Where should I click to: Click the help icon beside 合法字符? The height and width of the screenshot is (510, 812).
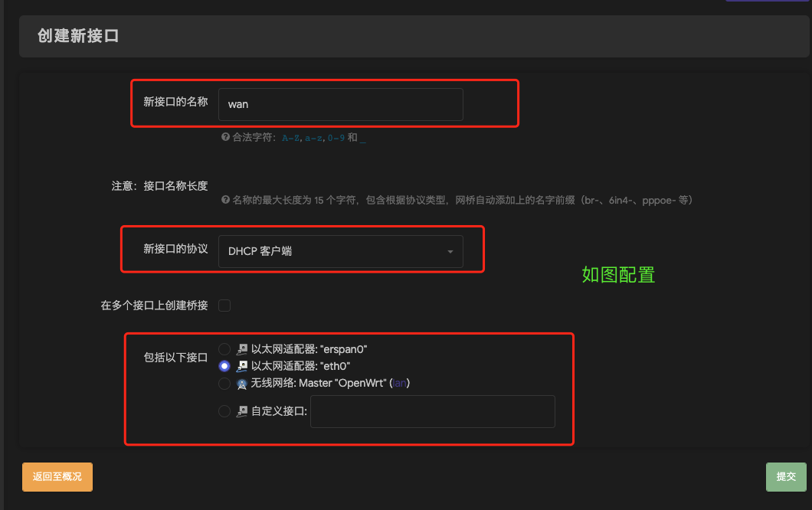click(225, 137)
